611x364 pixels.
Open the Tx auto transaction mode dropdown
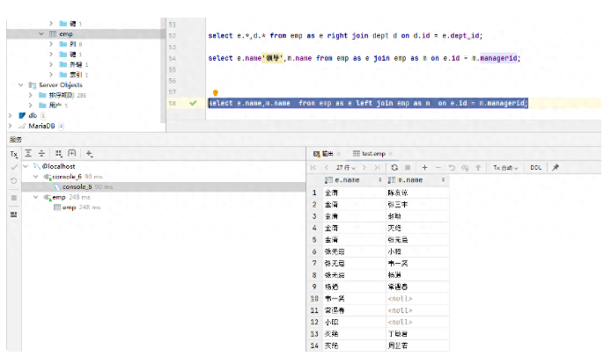[x=505, y=168]
